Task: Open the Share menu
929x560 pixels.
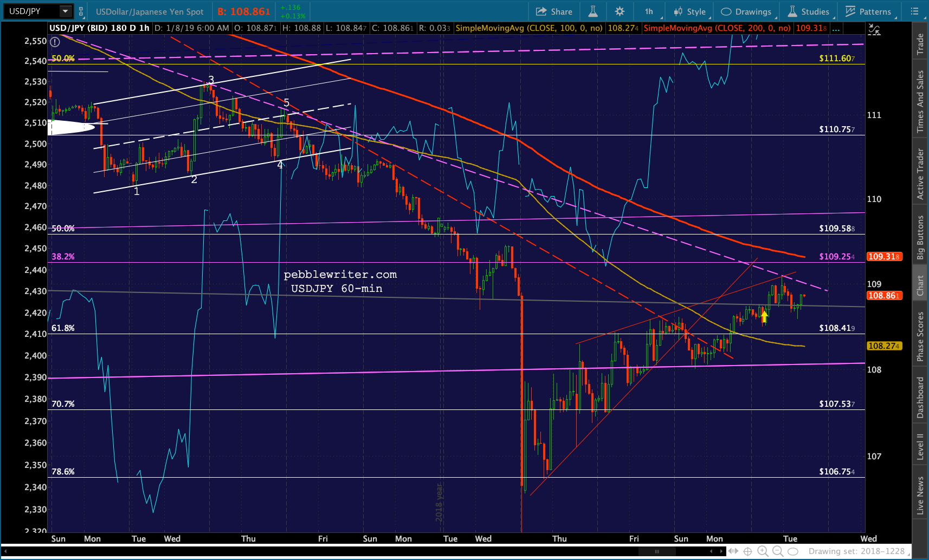Action: click(x=554, y=11)
